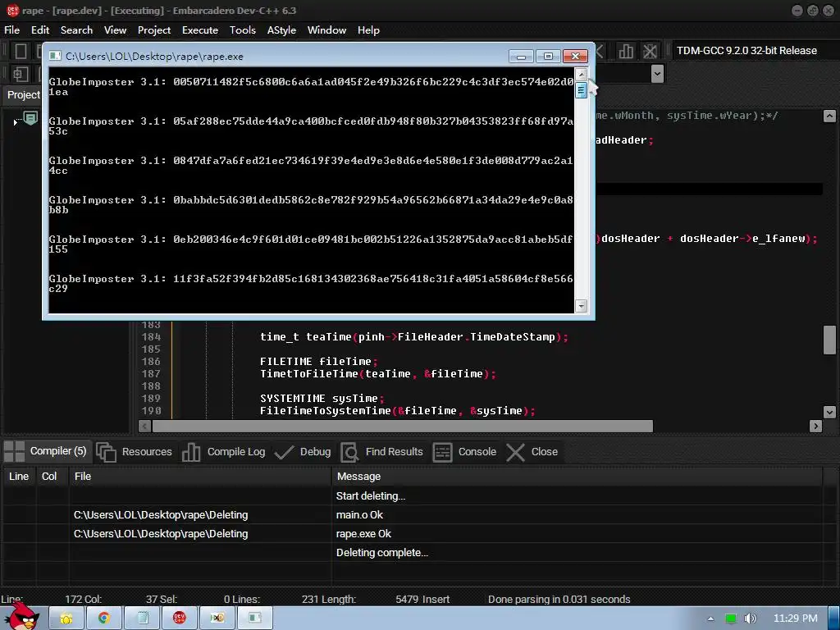Screen dimensions: 840x630
Task: Click the New file toolbar icon
Action: point(21,51)
